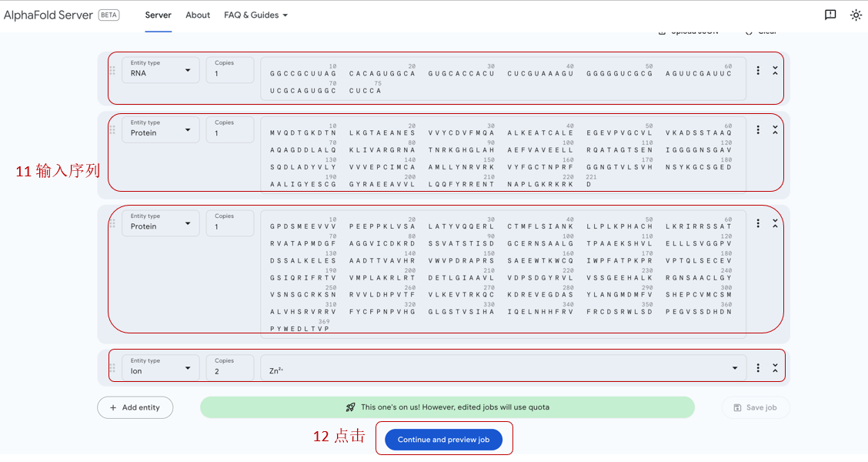Open three-dot menu for Ion entity
Image resolution: width=868 pixels, height=462 pixels.
coord(758,368)
